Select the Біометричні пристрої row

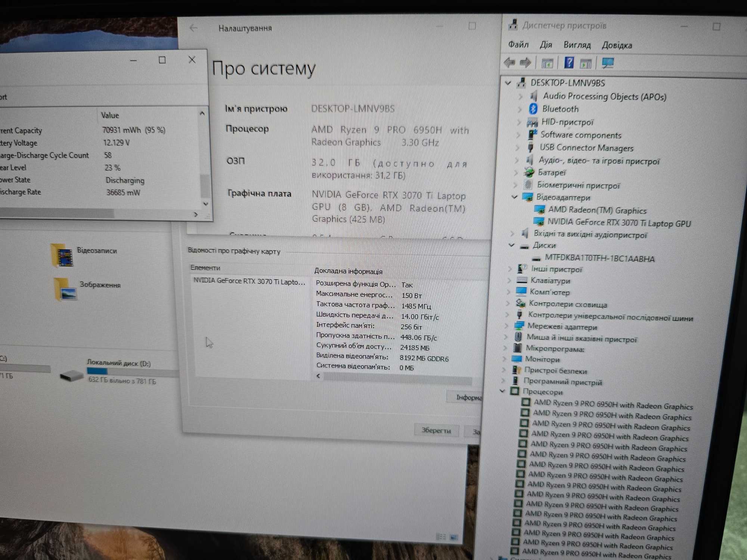coord(578,185)
